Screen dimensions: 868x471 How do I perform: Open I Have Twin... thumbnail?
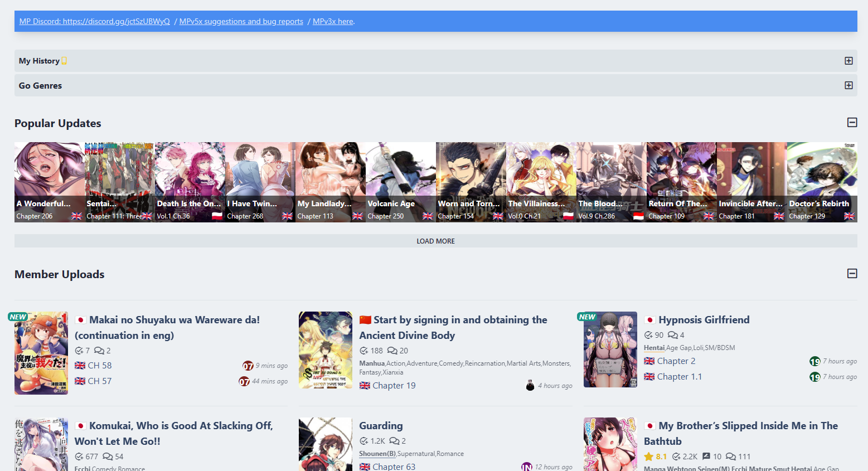coord(260,182)
